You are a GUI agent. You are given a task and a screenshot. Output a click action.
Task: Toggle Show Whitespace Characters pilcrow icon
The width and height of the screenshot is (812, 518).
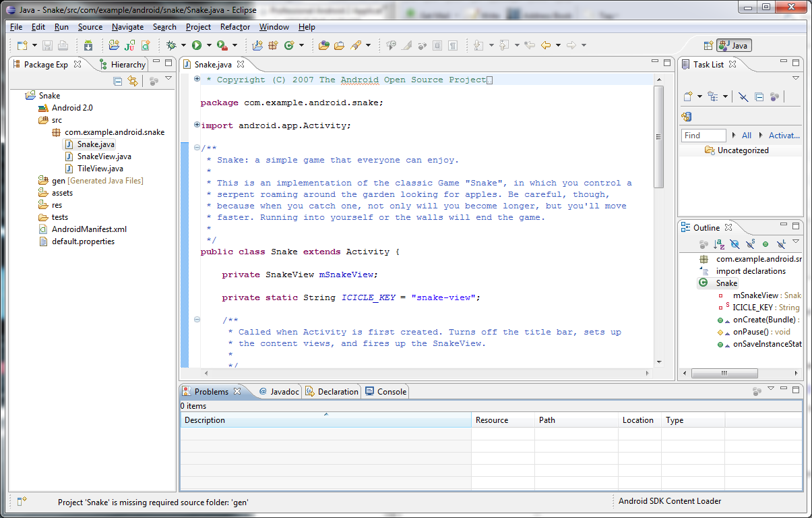point(453,45)
